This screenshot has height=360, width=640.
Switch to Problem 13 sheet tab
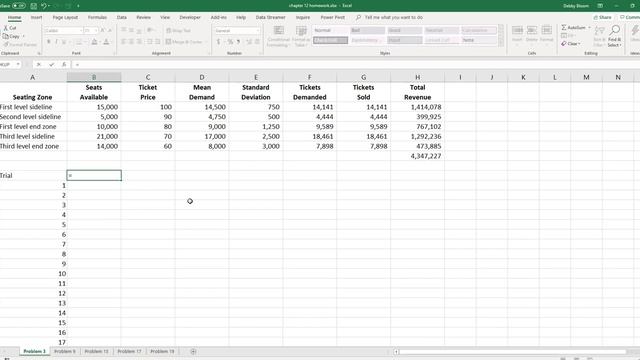(97, 351)
